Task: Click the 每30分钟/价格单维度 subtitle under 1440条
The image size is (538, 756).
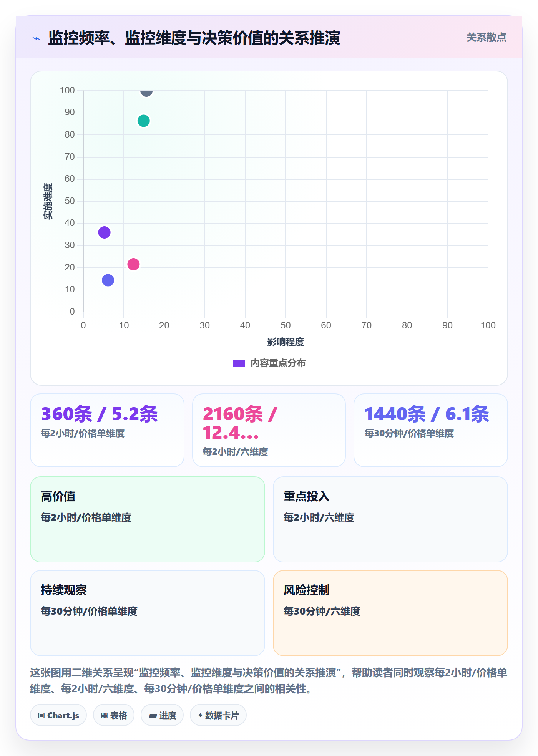Action: (409, 433)
